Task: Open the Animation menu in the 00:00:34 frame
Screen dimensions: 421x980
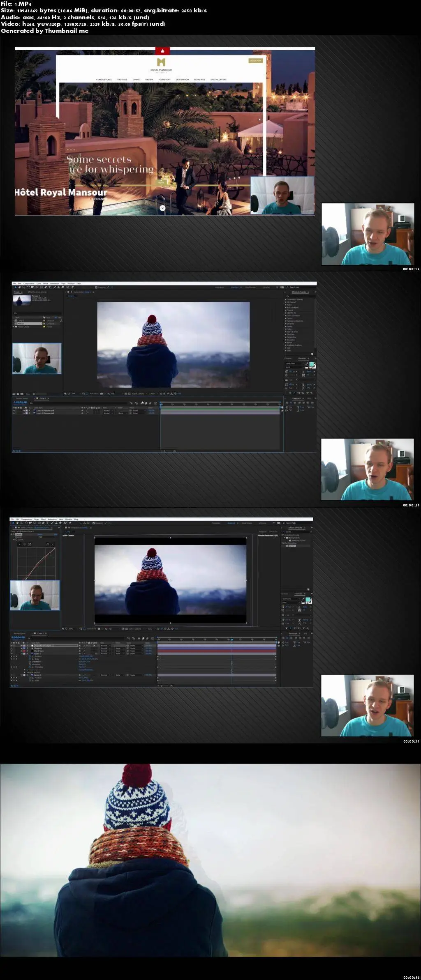Action: 52,519
